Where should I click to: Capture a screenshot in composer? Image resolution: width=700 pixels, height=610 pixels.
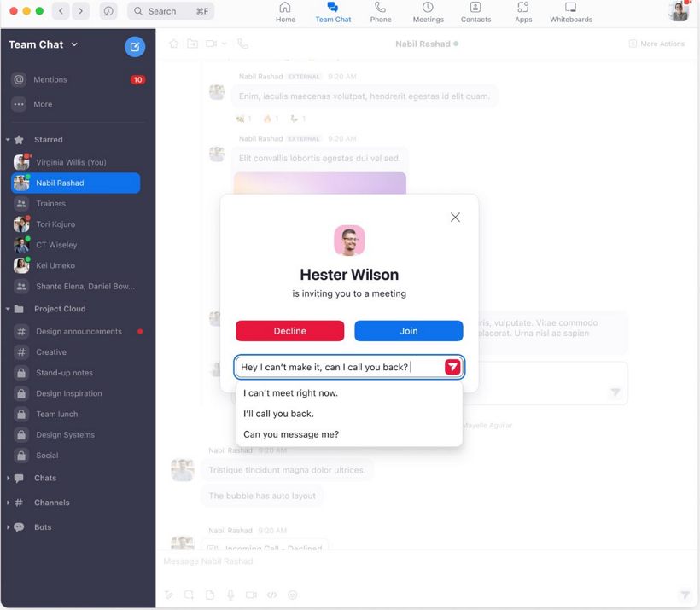(x=189, y=595)
